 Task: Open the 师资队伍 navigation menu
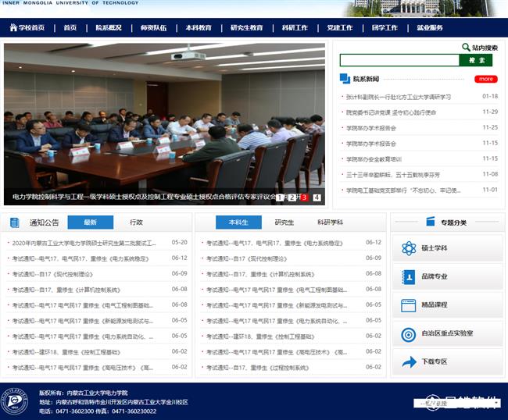pyautogui.click(x=153, y=28)
